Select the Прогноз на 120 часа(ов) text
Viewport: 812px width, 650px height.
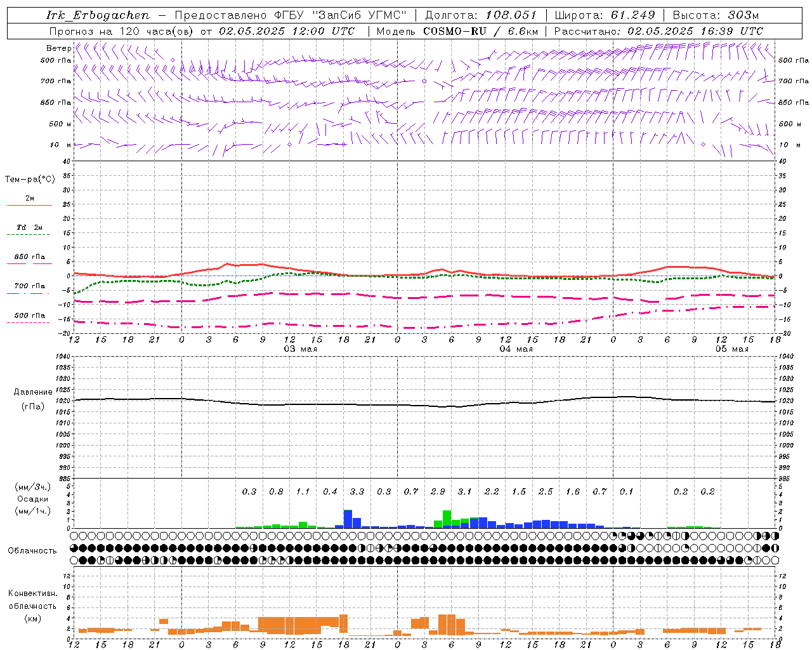point(122,31)
